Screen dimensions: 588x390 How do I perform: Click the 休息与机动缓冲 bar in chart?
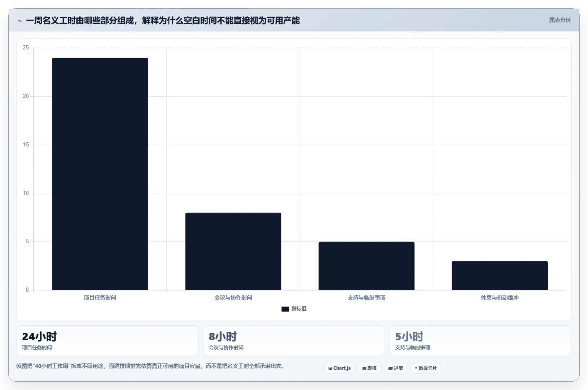[500, 275]
